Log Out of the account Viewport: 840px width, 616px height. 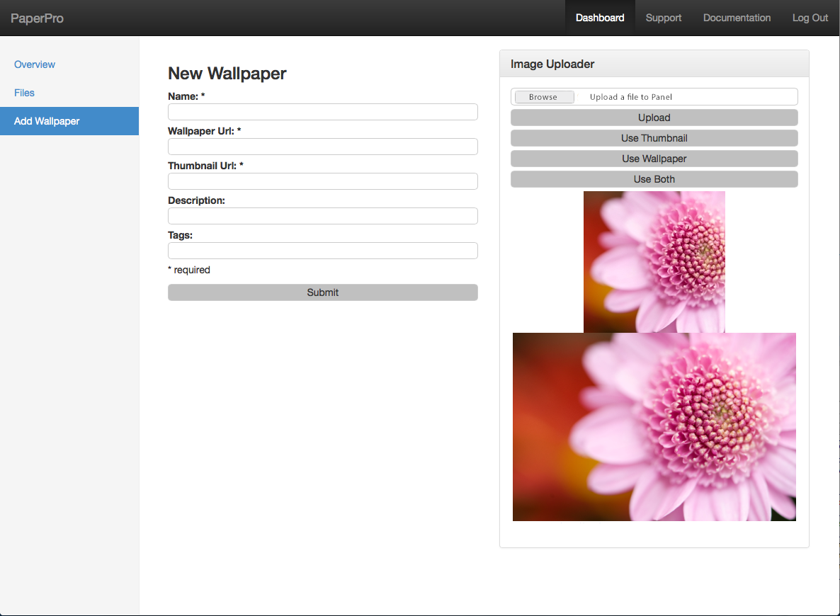click(x=810, y=18)
